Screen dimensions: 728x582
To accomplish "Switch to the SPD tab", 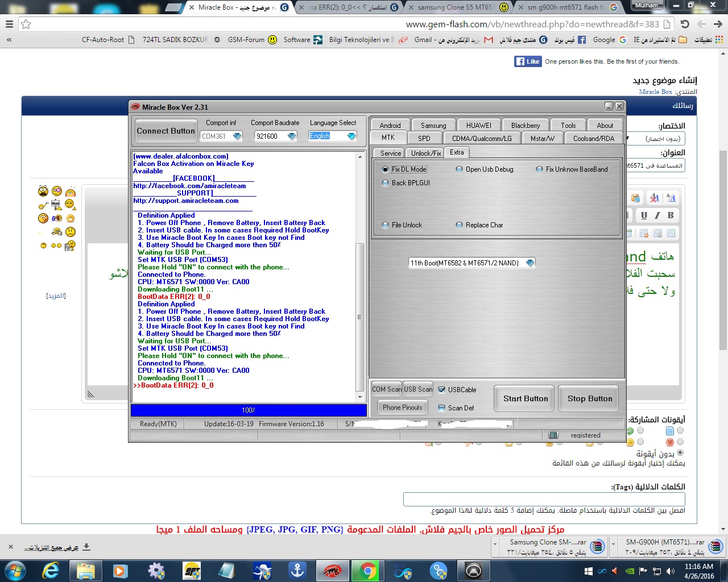I will 424,138.
